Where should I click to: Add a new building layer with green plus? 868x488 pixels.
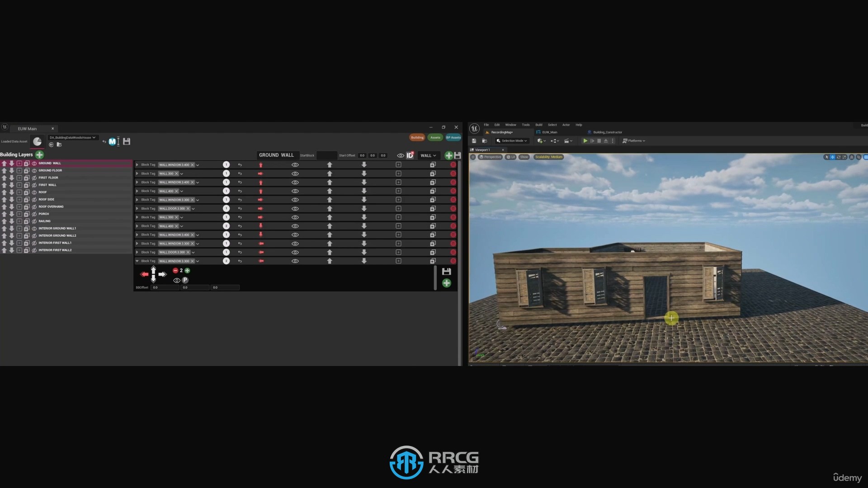pos(40,155)
